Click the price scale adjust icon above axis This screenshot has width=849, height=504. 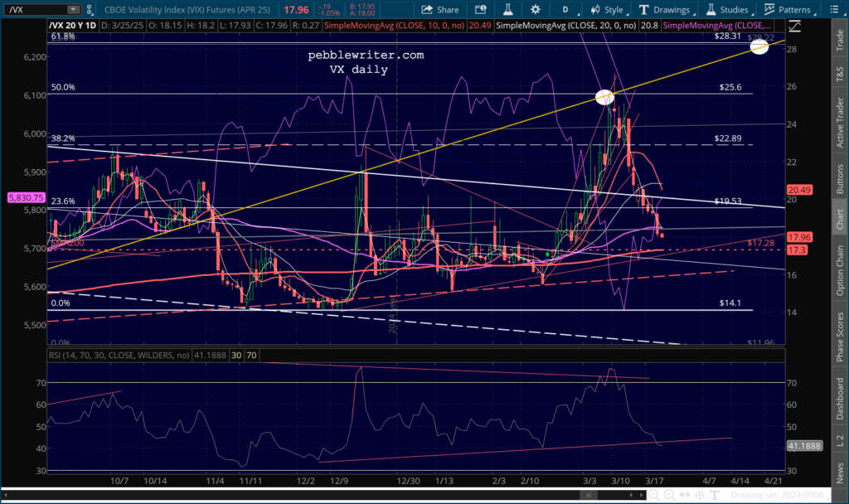point(794,26)
